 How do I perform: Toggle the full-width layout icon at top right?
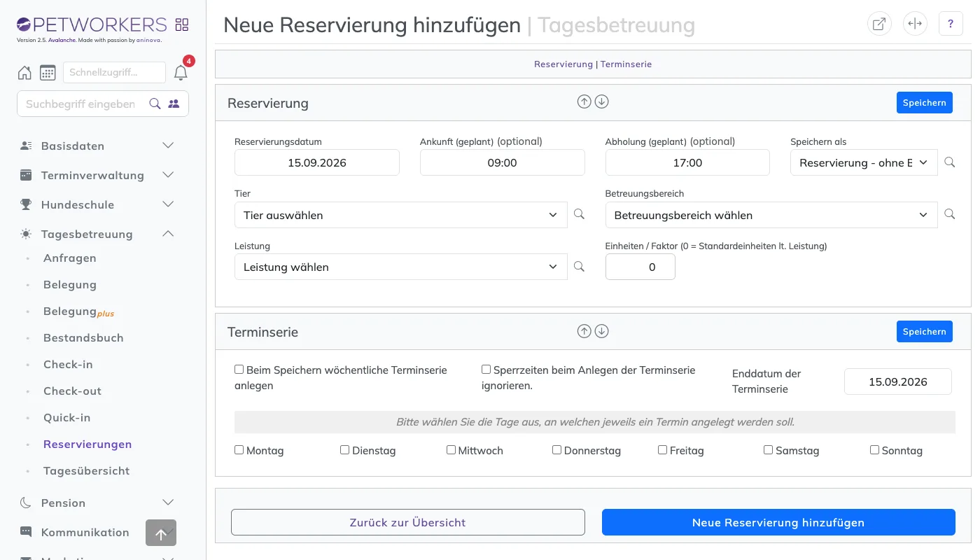coord(915,24)
